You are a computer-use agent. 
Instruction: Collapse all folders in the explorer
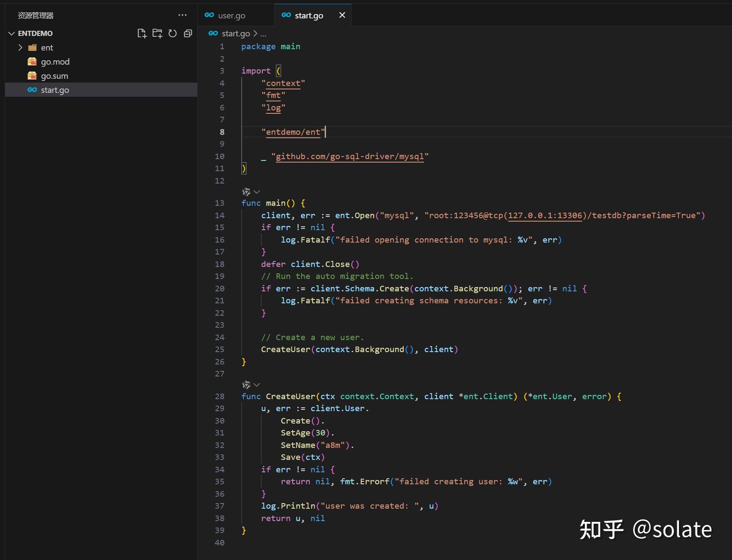(x=188, y=33)
